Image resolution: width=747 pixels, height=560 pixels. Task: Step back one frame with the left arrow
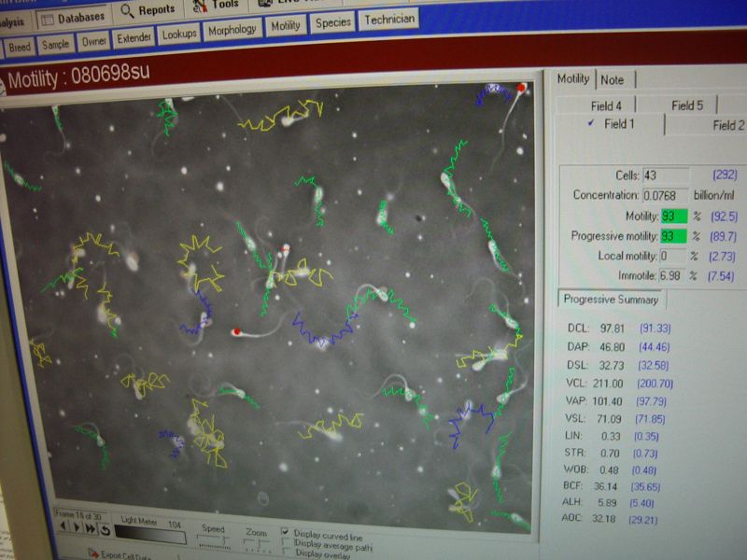pyautogui.click(x=63, y=526)
